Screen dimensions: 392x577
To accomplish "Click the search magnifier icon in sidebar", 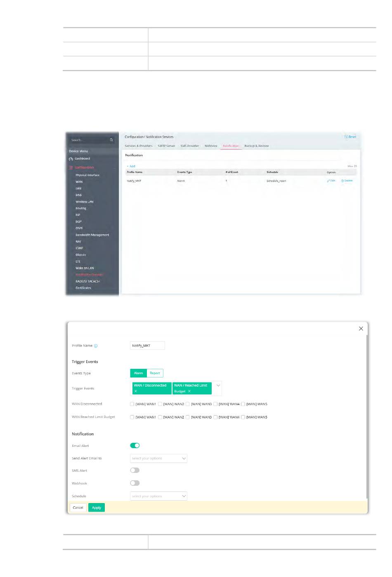I will tap(111, 140).
